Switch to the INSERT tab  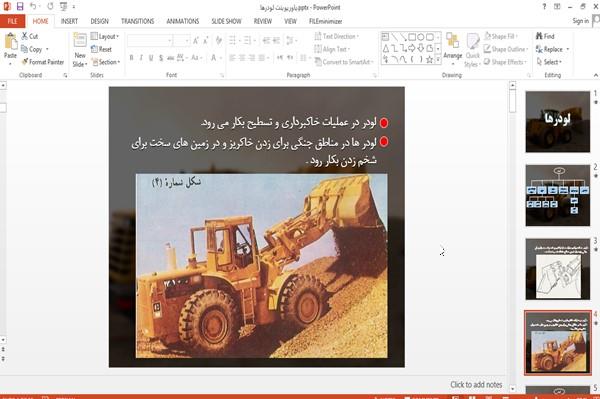(69, 21)
